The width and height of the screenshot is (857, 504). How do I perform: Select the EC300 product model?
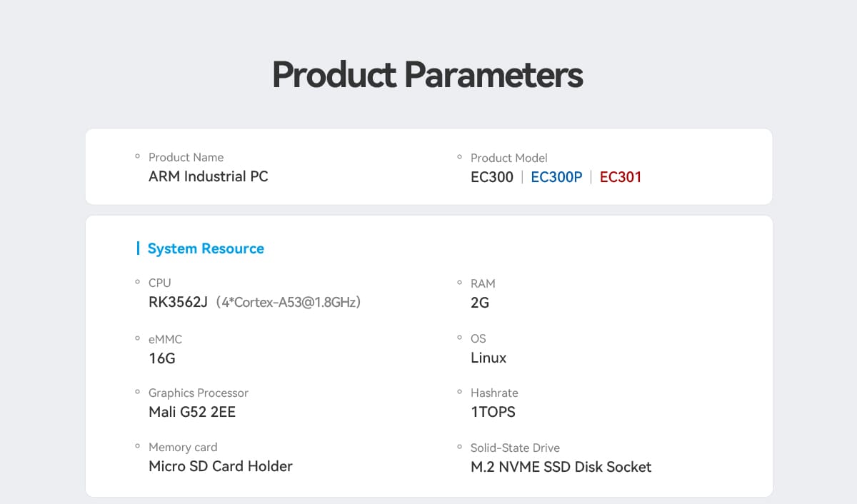click(x=491, y=177)
